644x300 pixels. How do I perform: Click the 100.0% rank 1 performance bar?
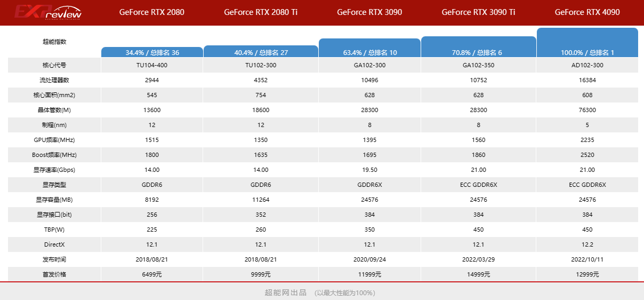[587, 43]
